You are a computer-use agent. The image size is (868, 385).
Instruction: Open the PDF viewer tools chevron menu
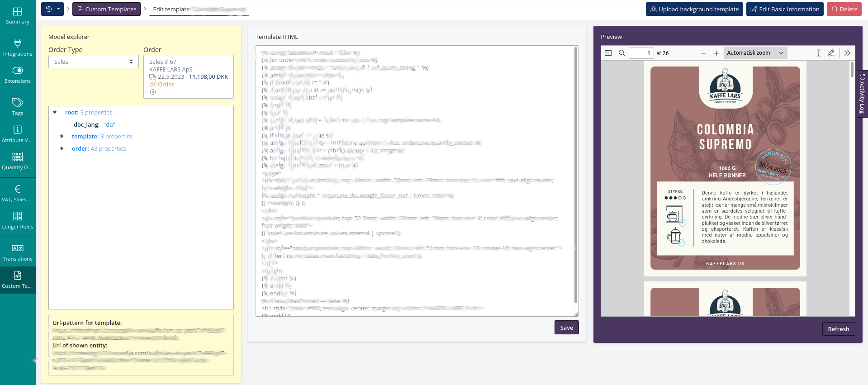[847, 53]
